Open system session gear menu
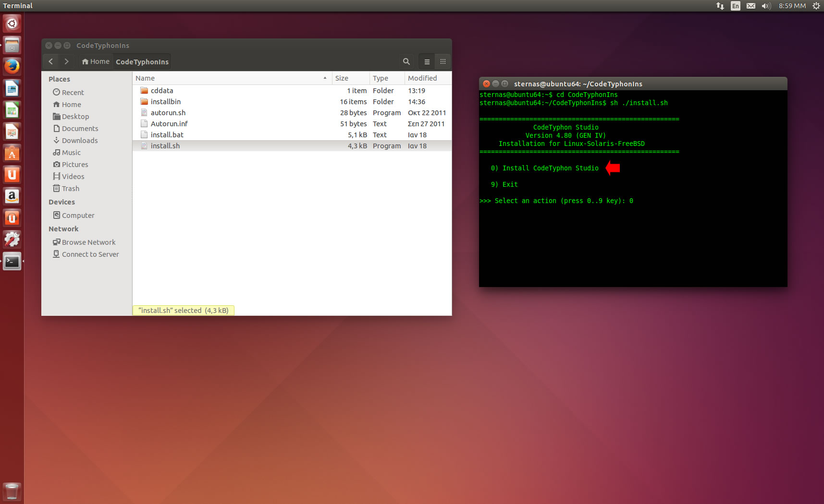The image size is (824, 504). pos(816,6)
